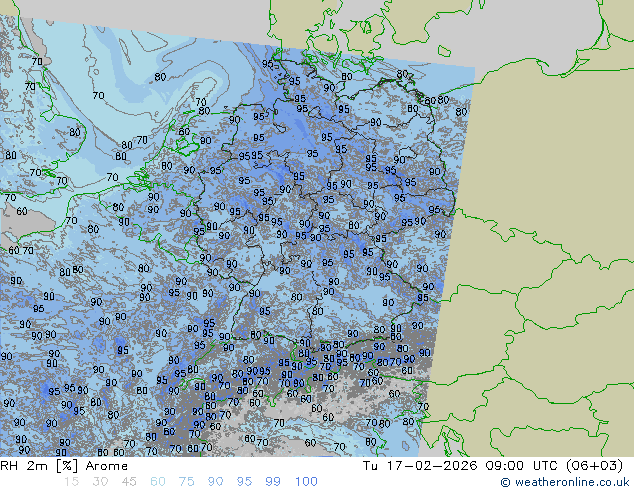Click legend value 99
Screen dimensions: 634x490
click(273, 482)
